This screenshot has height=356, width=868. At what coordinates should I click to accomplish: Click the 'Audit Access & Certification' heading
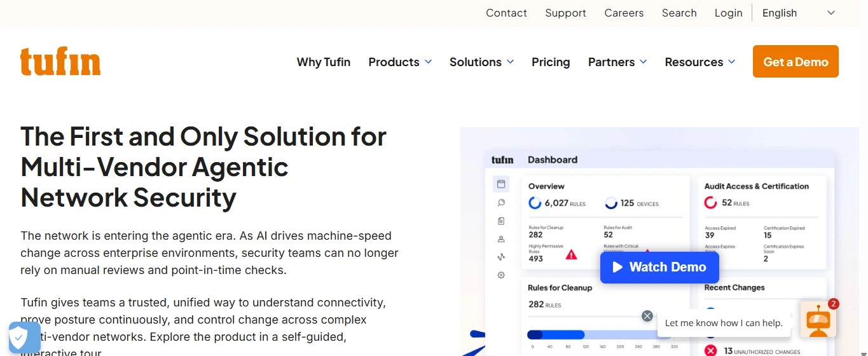(x=757, y=186)
